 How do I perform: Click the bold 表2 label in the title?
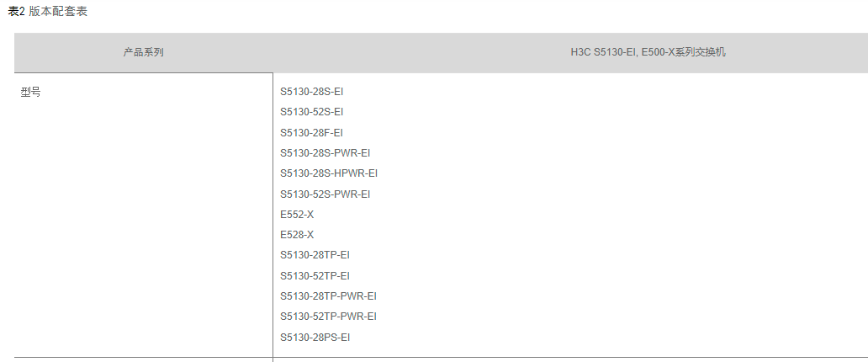[17, 12]
